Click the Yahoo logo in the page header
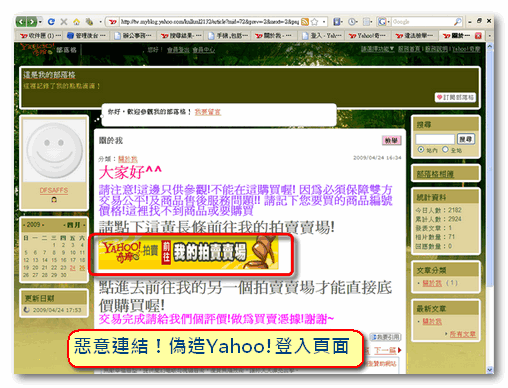 tap(37, 49)
